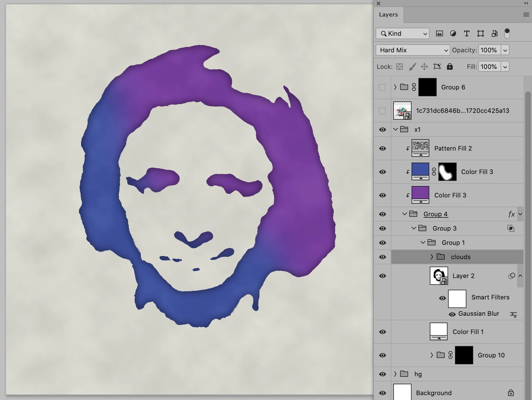This screenshot has width=532, height=400.
Task: Show the hidden Group 6 layer
Action: coord(382,87)
